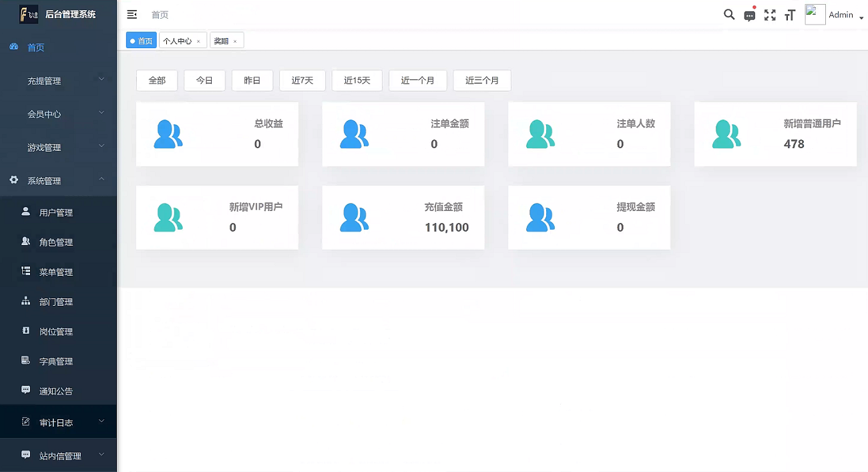
Task: Expand the 充提管理 menu chevron
Action: 101,79
